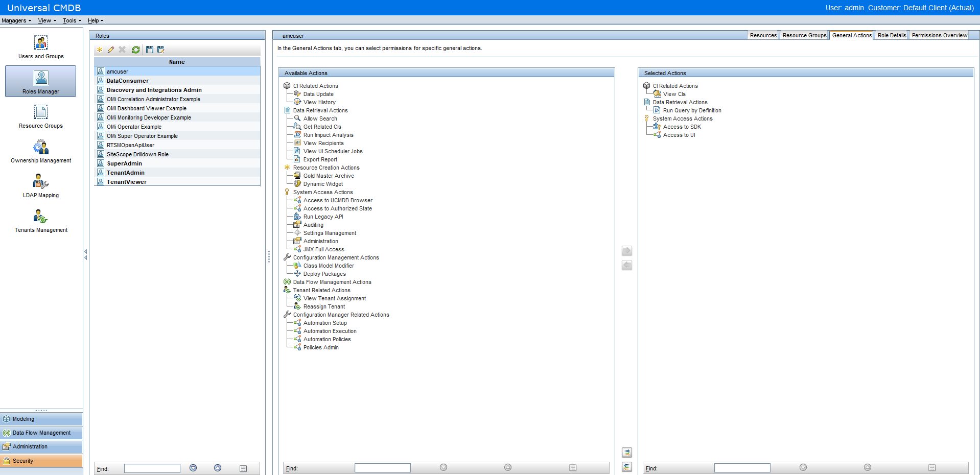Open Roles Manager module
The width and height of the screenshot is (980, 475).
pos(41,81)
